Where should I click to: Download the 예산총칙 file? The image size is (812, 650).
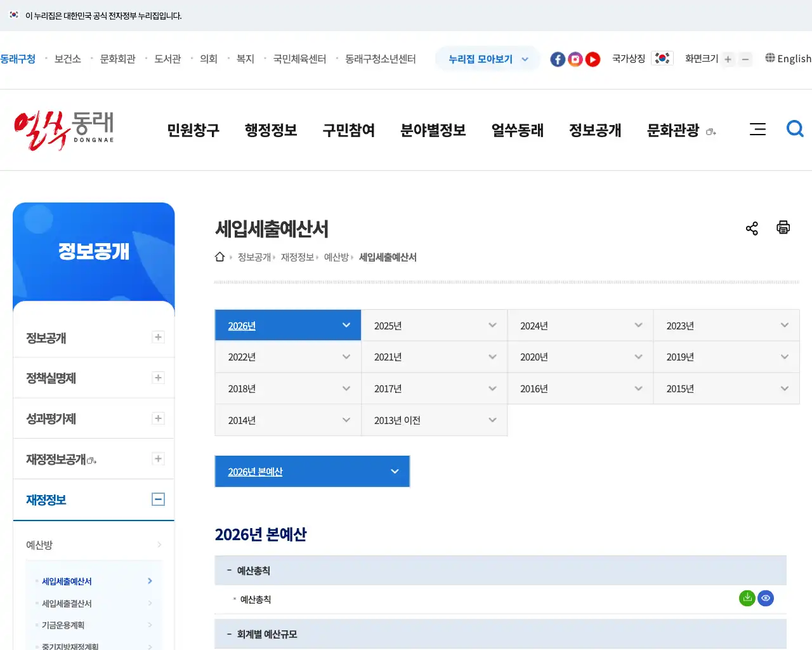(747, 598)
